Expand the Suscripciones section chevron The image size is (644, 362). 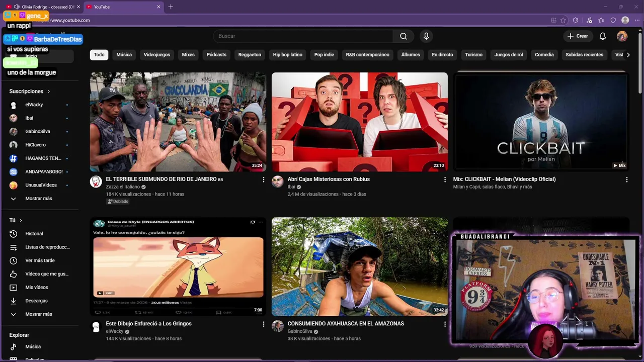[49, 92]
